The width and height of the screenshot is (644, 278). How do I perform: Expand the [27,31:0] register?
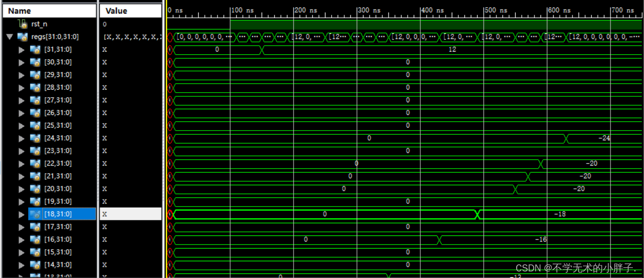pyautogui.click(x=21, y=100)
